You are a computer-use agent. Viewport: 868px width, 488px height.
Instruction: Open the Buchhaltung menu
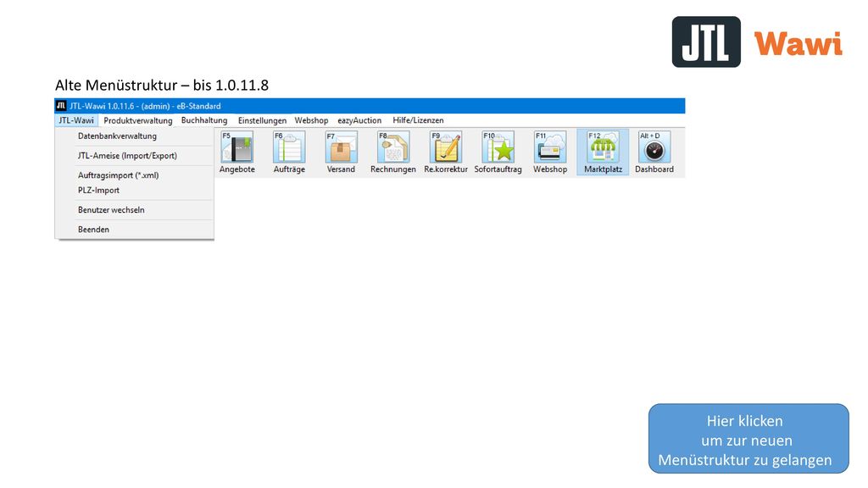[204, 120]
